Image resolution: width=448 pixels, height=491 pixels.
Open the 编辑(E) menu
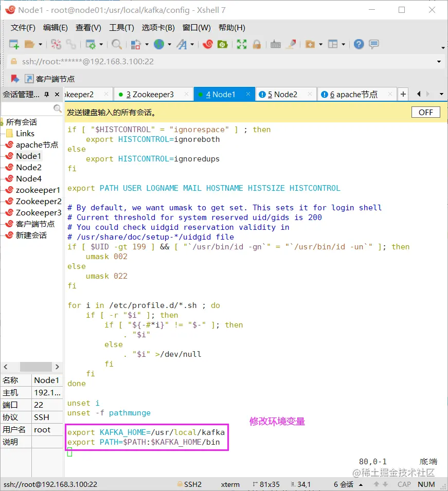click(56, 28)
